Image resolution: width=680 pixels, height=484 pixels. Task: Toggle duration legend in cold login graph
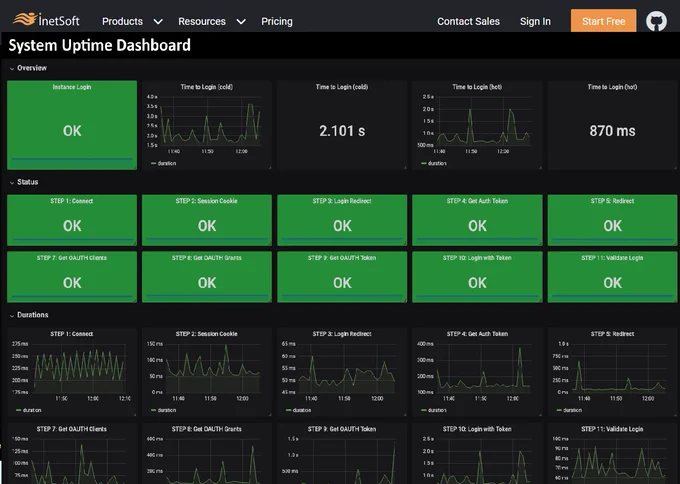pos(163,164)
